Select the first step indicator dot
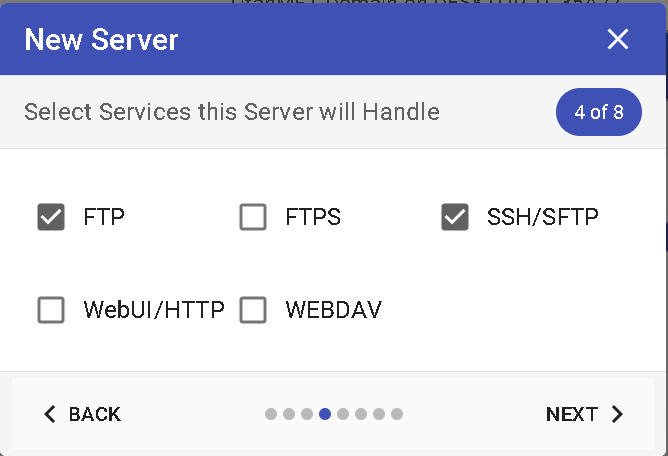Viewport: 668px width, 456px height. [271, 414]
